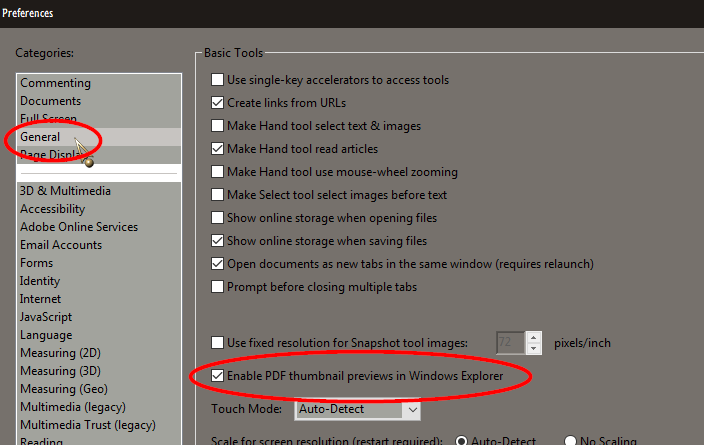Screen dimensions: 704x445
Task: Uncheck Create links from URLs
Action: (x=217, y=103)
